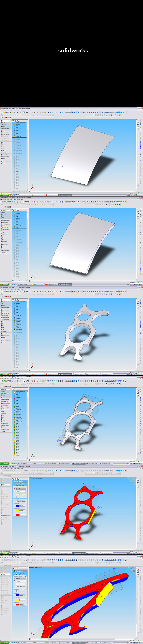In fifth screenshot, click Plane12 direction field
The image size is (143, 644).
click(21, 489)
